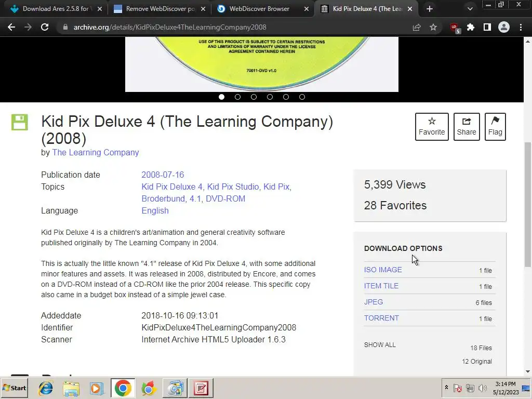Click the vertical page scrollbar thumb
The height and width of the screenshot is (399, 532).
click(x=528, y=204)
